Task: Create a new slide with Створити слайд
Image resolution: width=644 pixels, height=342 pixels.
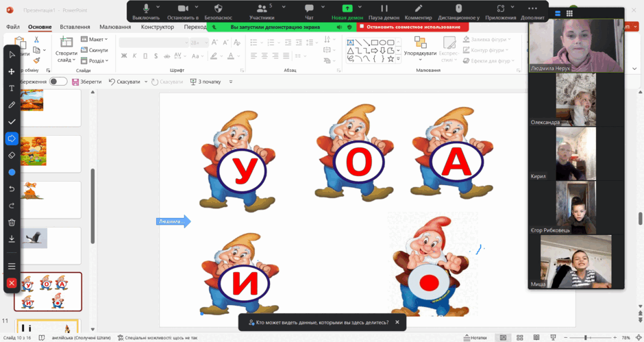Action: point(66,50)
